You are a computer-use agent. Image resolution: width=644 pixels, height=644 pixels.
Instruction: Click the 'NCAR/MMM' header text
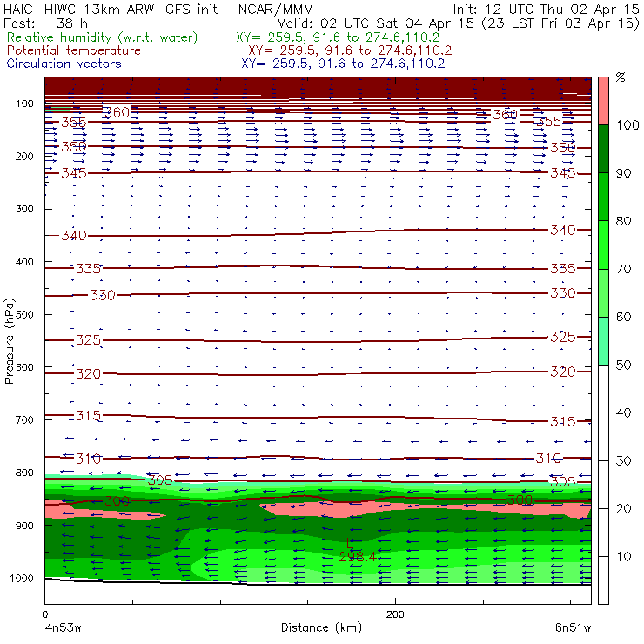276,9
